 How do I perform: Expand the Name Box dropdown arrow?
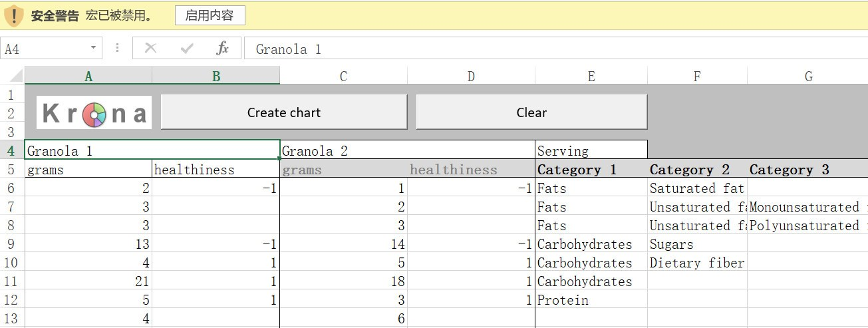tap(93, 49)
